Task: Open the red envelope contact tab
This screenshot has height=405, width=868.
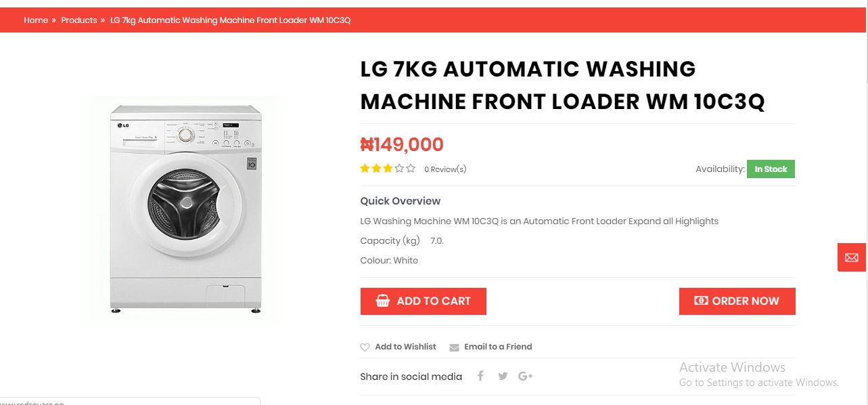Action: pos(852,257)
